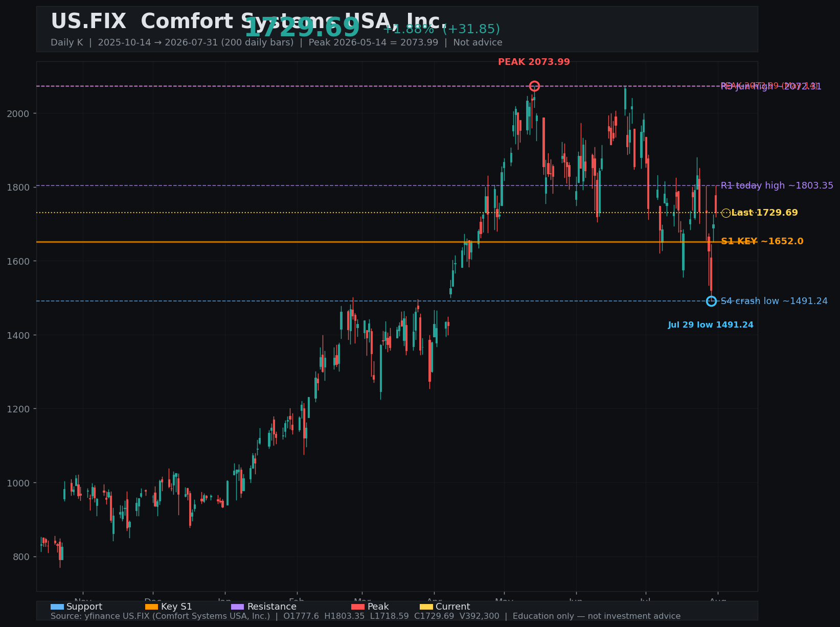Click the red Peak legend swatch
840x627 pixels.
pos(358,607)
